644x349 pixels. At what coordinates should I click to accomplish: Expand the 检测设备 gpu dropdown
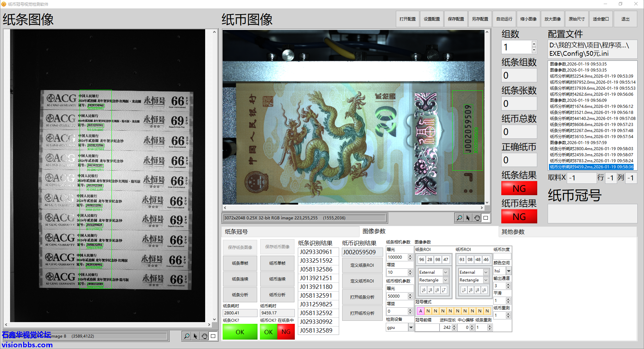[x=411, y=328]
